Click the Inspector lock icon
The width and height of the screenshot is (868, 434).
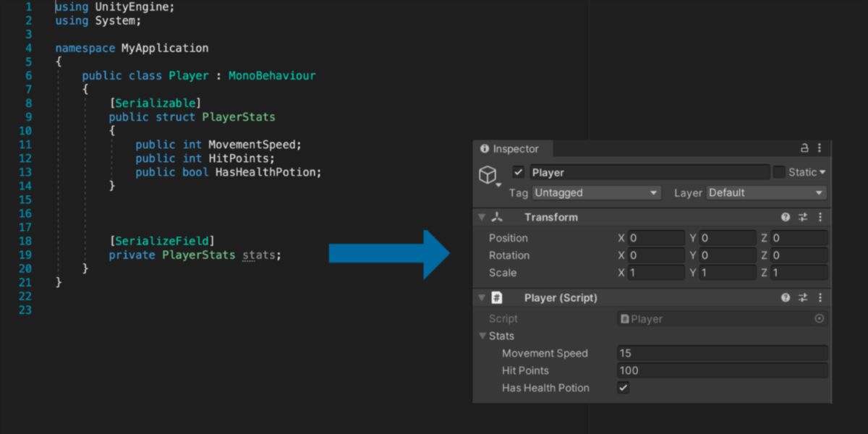point(804,148)
